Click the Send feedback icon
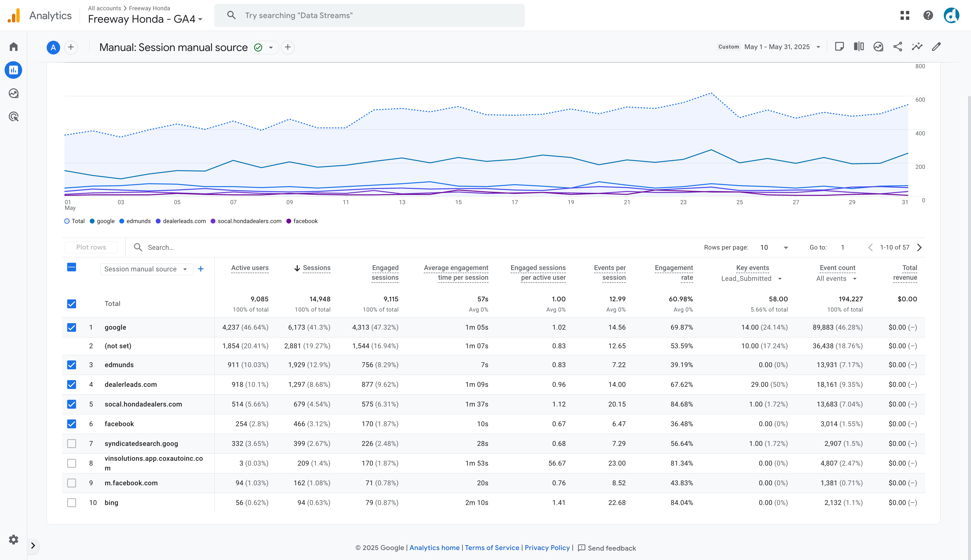Viewport: 971px width, 560px height. tap(582, 548)
